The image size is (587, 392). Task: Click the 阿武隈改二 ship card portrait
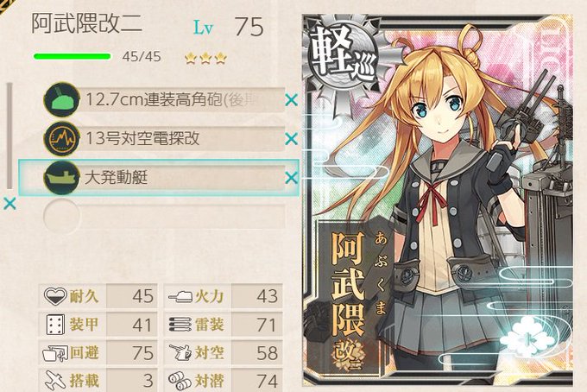[438, 200]
